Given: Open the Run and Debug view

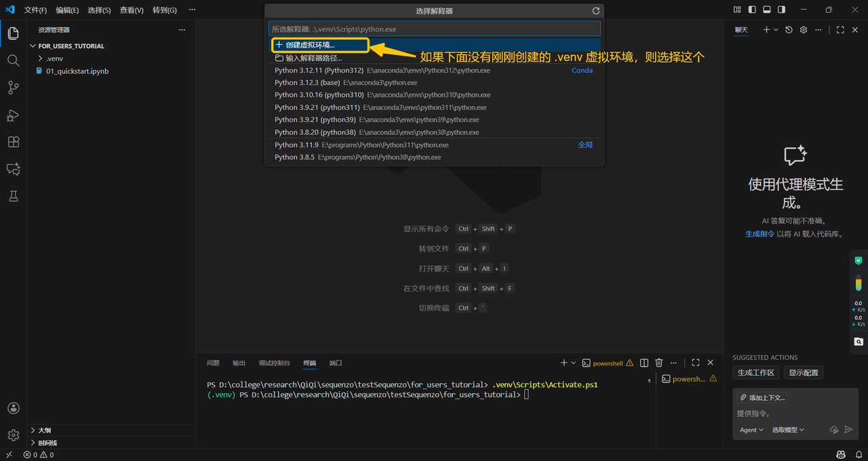Looking at the screenshot, I should (13, 115).
